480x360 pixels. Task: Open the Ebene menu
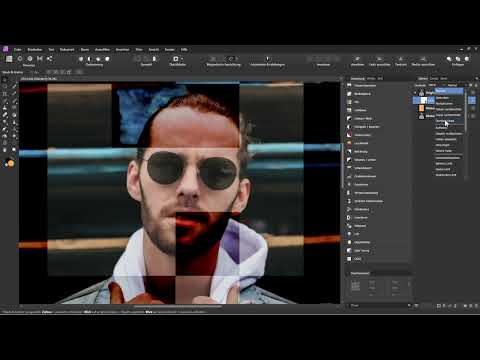coord(85,50)
